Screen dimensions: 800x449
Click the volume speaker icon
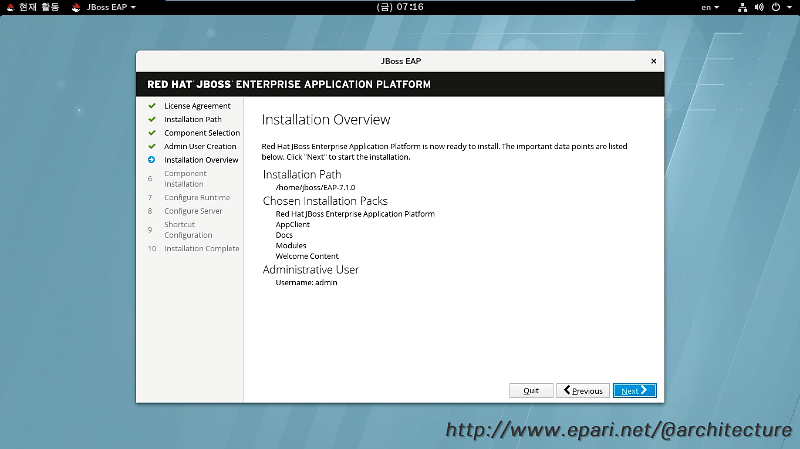pos(759,7)
